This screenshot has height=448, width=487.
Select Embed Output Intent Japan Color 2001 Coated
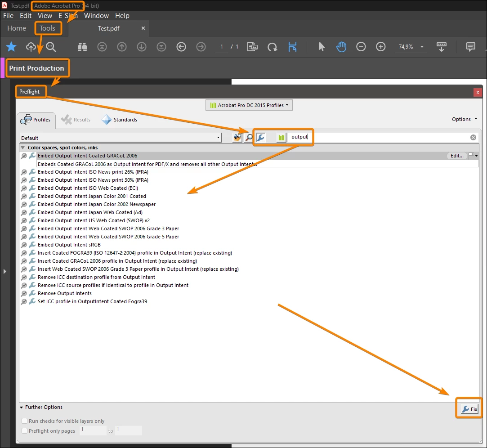[x=92, y=196]
